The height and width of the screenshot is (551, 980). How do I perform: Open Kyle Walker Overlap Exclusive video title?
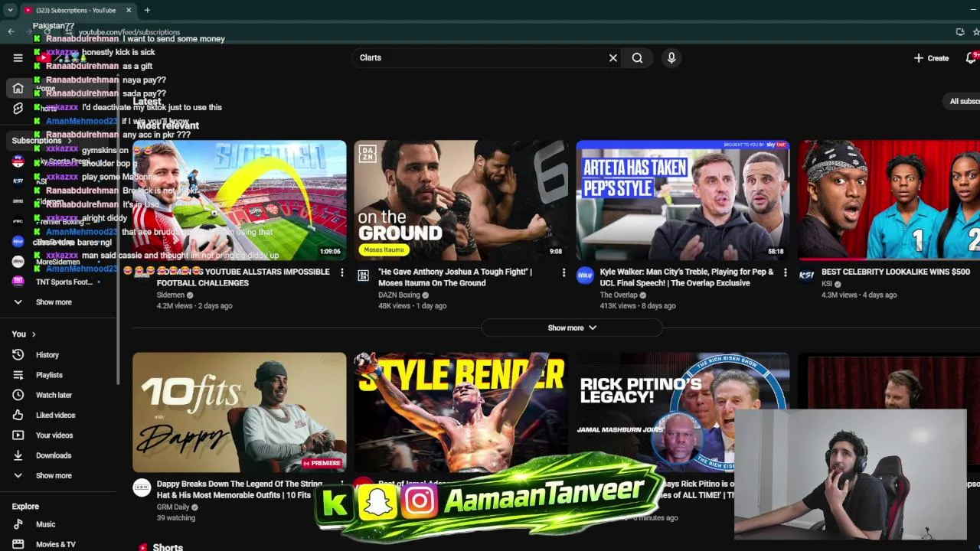point(687,277)
